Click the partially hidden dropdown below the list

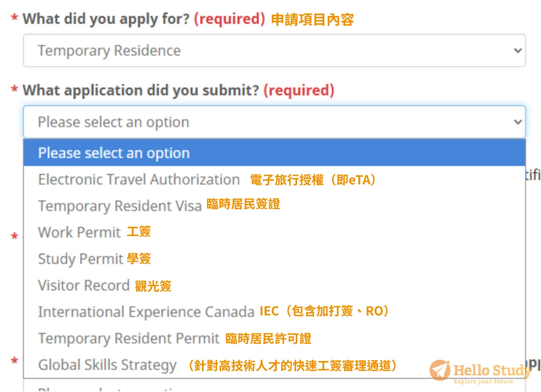click(x=274, y=385)
